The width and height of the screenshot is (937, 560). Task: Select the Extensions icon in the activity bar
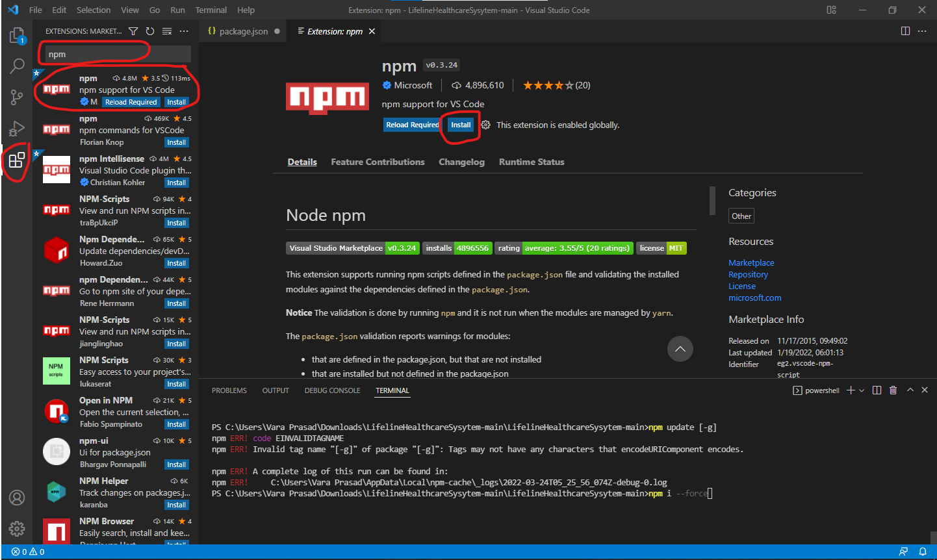(17, 159)
